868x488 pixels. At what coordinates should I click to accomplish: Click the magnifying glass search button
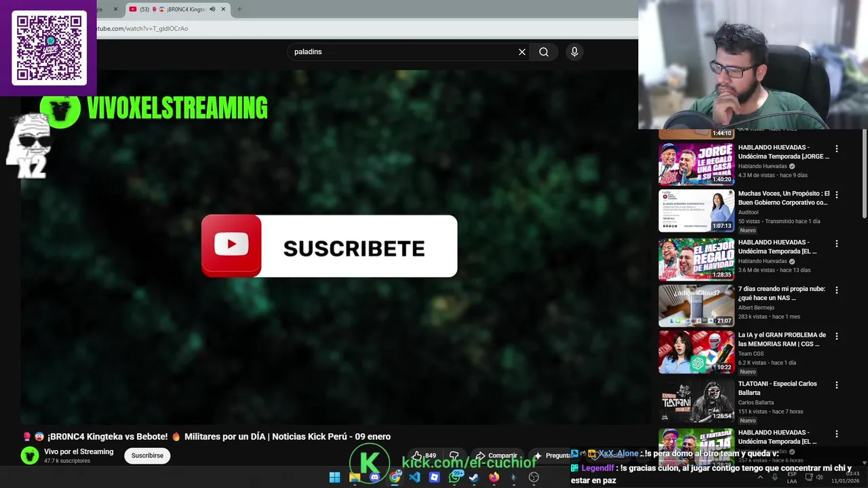click(544, 52)
